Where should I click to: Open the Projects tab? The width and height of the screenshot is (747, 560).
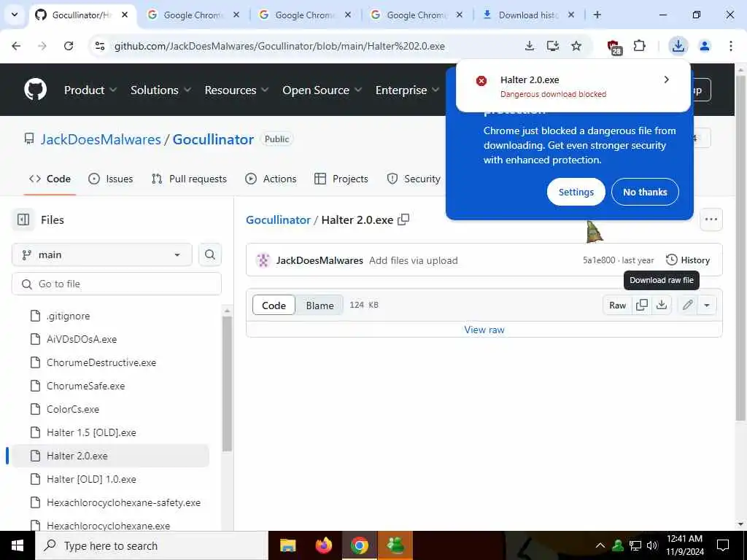point(341,179)
